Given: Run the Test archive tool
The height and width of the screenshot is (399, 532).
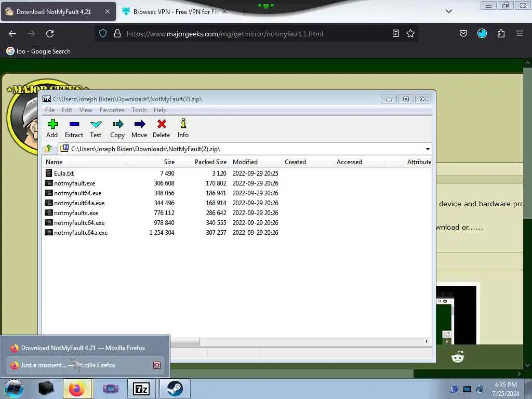Looking at the screenshot, I should 96,128.
